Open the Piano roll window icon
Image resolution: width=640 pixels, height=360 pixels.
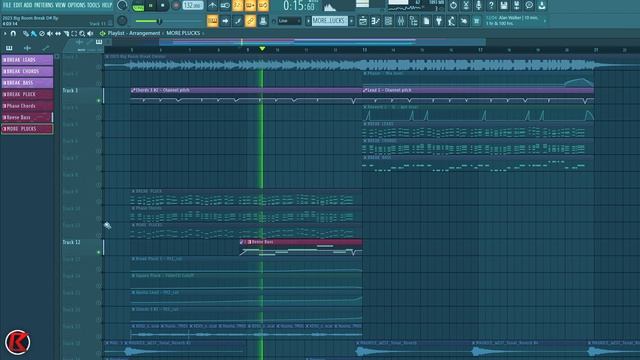pyautogui.click(x=376, y=20)
